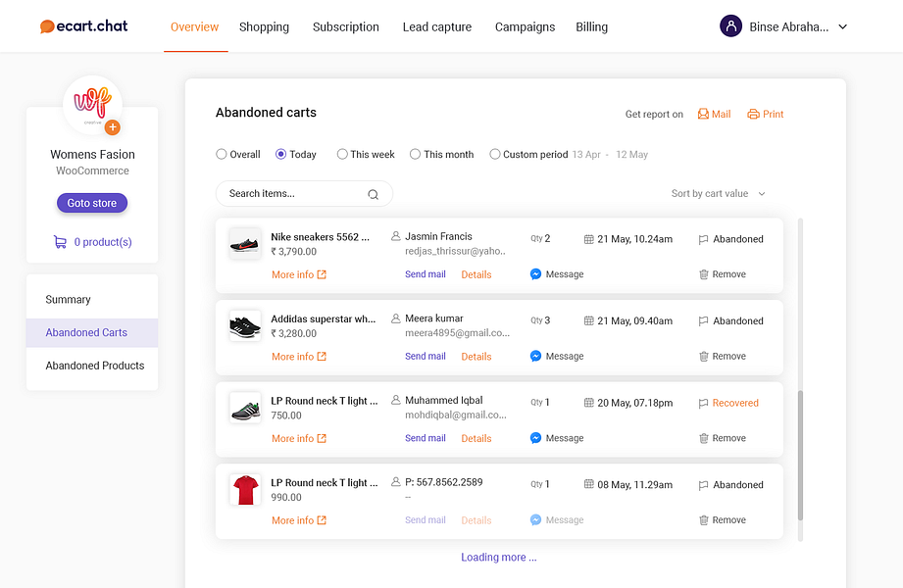Open the Subscription tab
The width and height of the screenshot is (903, 588).
(x=345, y=26)
